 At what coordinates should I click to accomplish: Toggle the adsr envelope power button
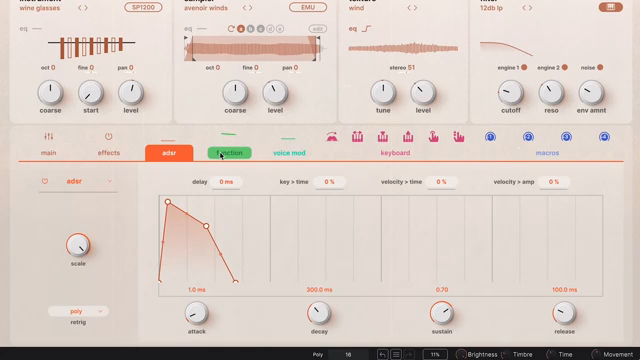pyautogui.click(x=45, y=181)
